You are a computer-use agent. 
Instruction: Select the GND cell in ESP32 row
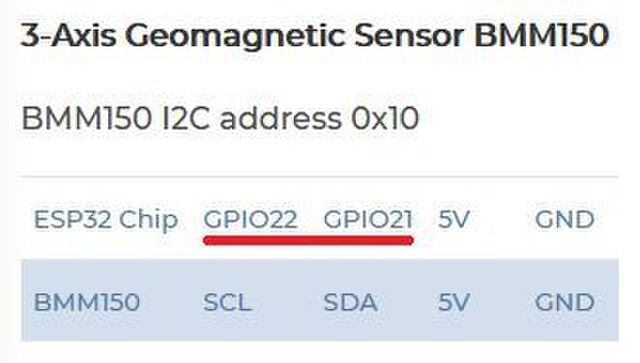[x=564, y=219]
